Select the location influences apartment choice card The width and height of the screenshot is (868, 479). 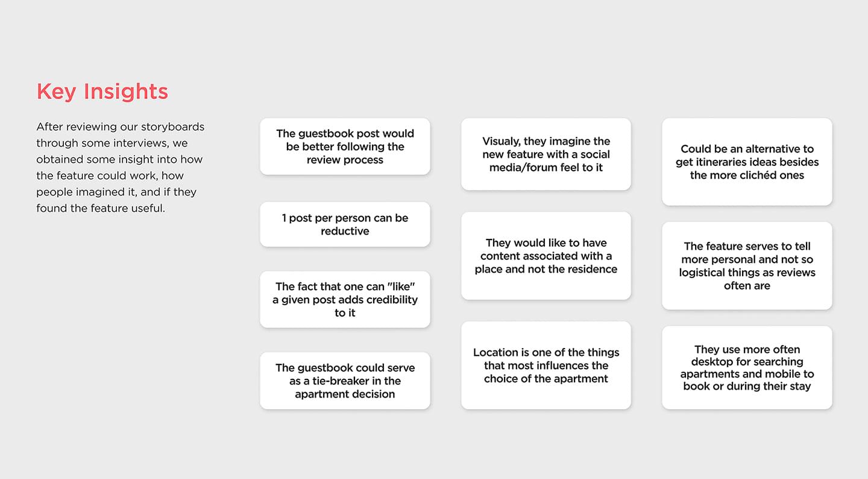(546, 366)
